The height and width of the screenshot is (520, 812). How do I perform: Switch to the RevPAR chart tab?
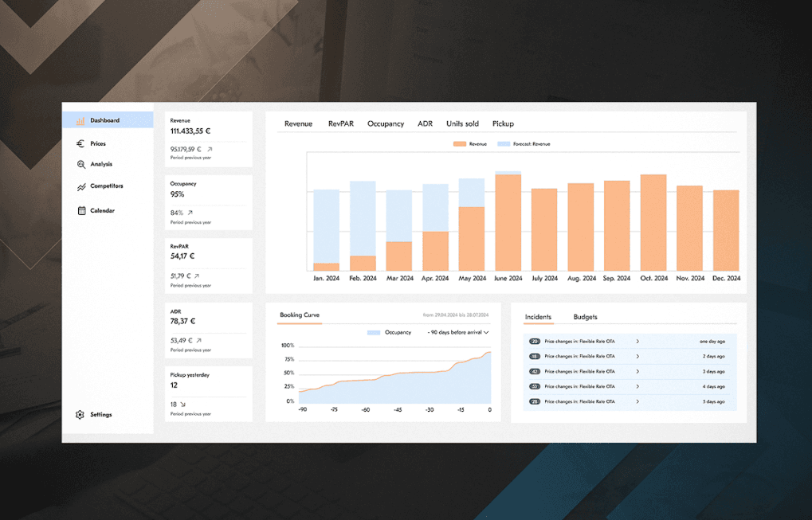[x=341, y=123]
